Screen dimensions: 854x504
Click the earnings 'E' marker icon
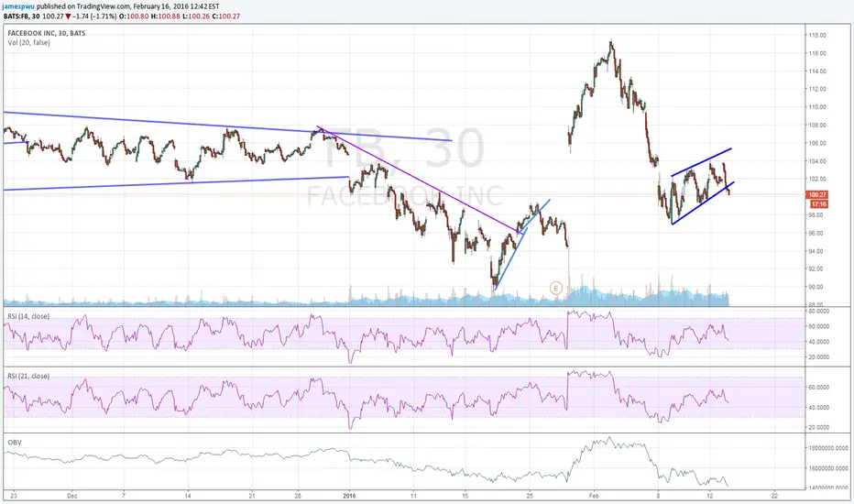pos(555,288)
